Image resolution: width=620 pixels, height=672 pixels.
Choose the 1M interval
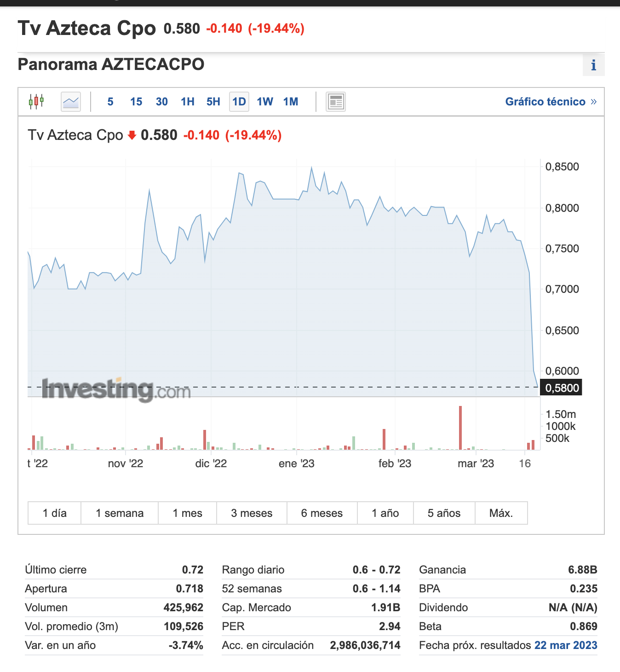[291, 102]
